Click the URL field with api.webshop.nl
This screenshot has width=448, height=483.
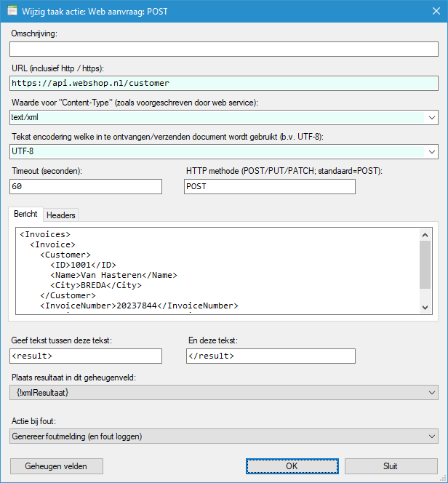coord(223,84)
